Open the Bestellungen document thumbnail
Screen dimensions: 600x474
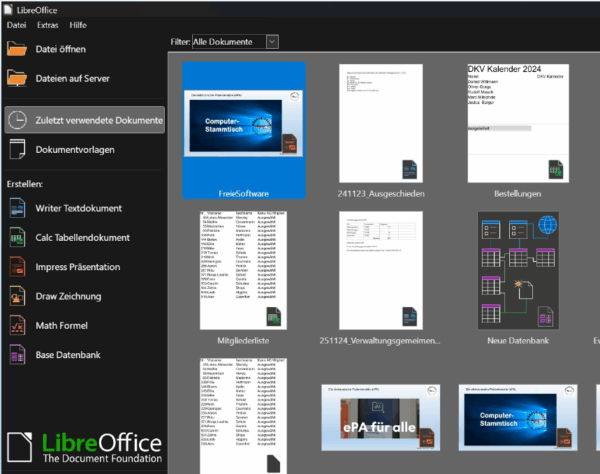pyautogui.click(x=517, y=121)
